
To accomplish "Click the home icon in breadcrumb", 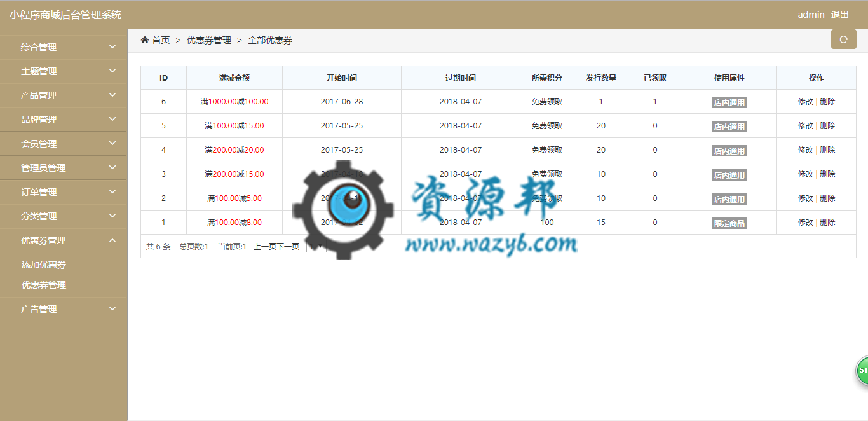I will 145,40.
